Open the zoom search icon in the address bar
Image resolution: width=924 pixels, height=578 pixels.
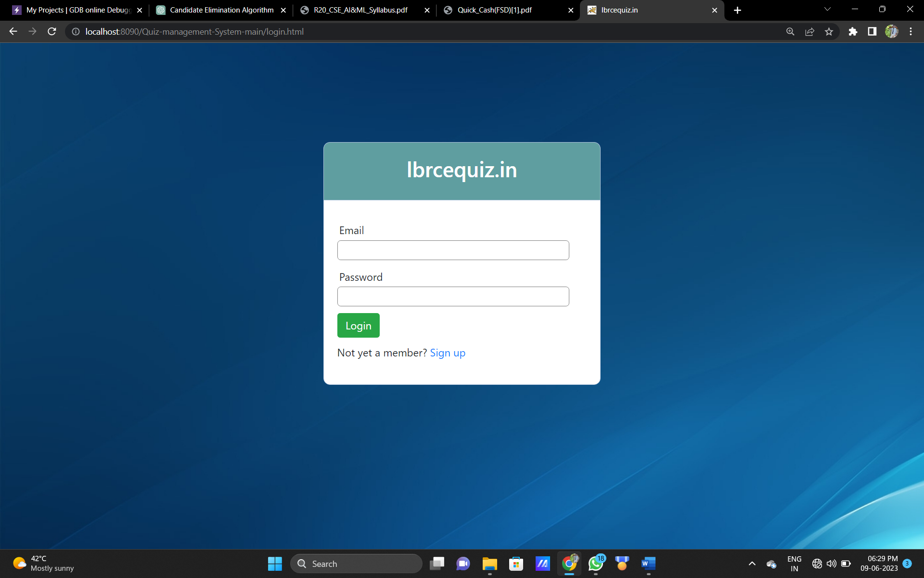click(x=790, y=31)
